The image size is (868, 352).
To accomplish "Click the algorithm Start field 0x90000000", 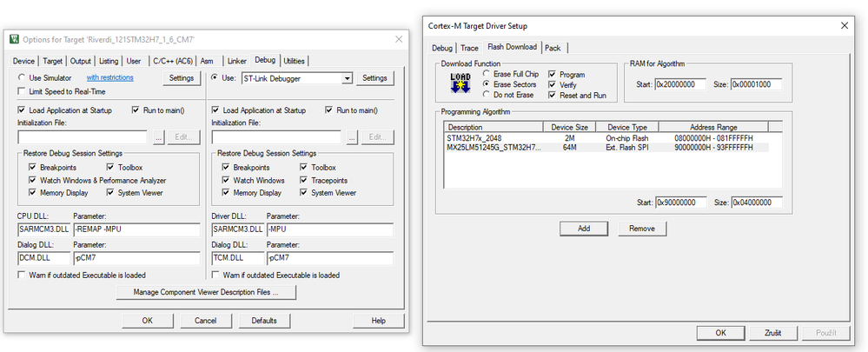I will point(681,203).
